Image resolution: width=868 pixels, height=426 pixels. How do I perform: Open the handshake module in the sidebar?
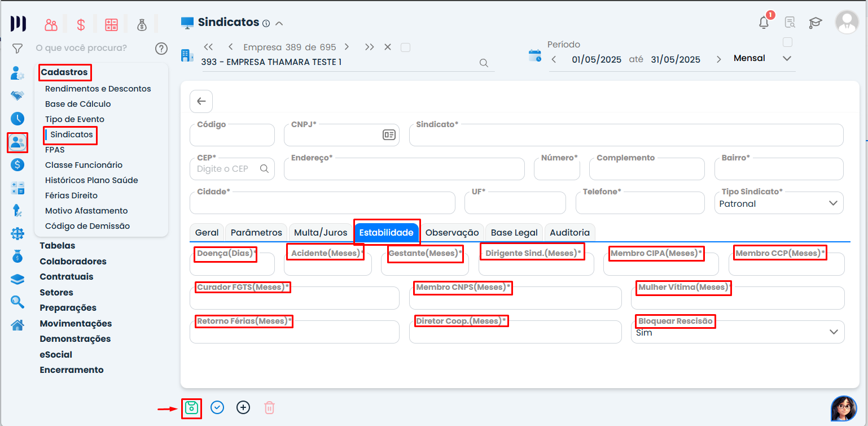coord(17,95)
